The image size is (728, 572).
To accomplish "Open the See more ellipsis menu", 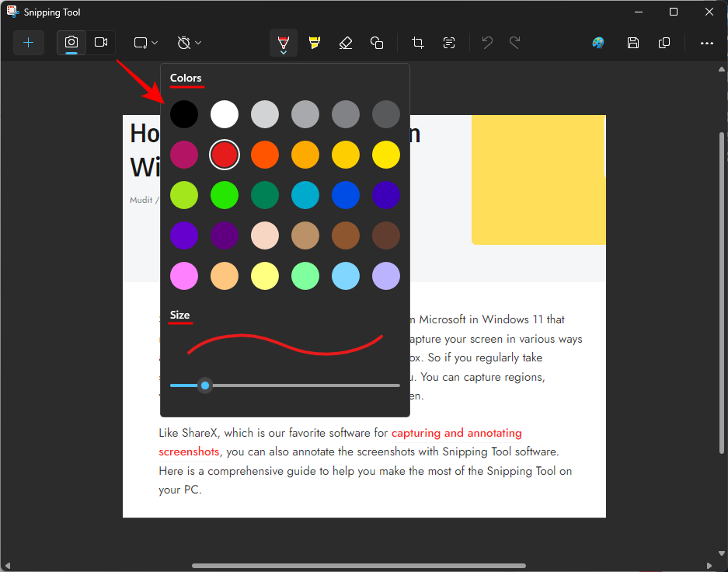I will click(707, 43).
